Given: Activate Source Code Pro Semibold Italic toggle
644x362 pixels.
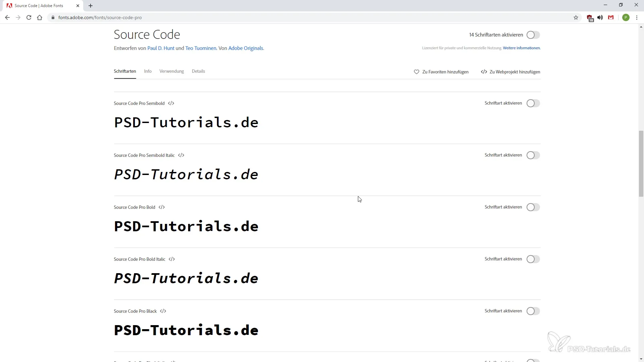Looking at the screenshot, I should 533,155.
